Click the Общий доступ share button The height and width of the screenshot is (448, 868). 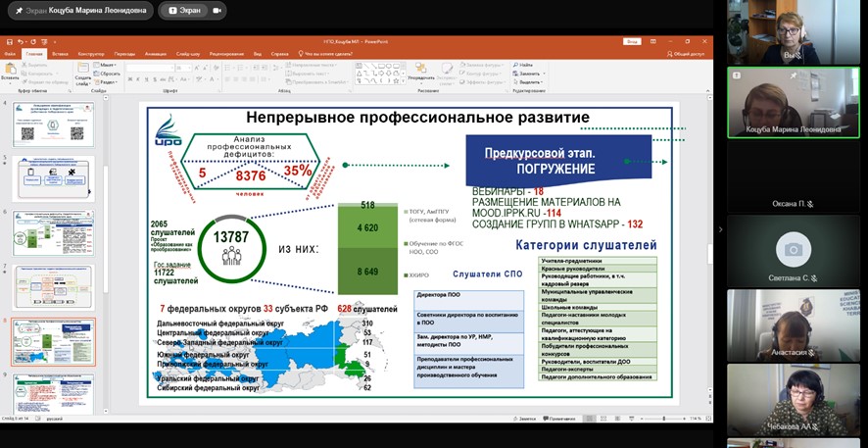click(688, 54)
